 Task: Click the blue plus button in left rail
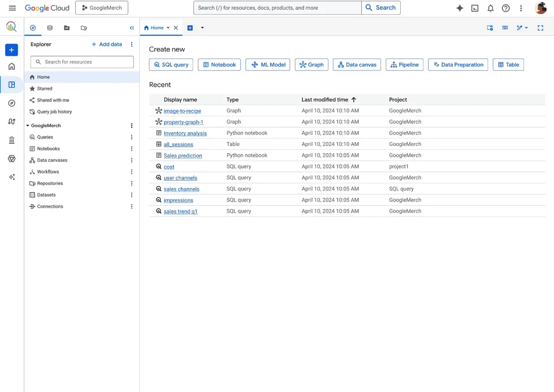click(x=12, y=50)
